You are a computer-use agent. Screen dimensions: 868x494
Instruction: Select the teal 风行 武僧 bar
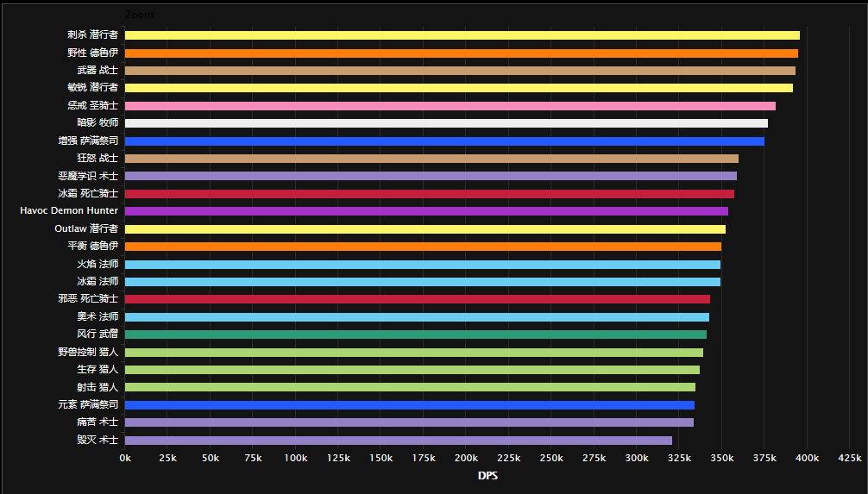tap(416, 335)
